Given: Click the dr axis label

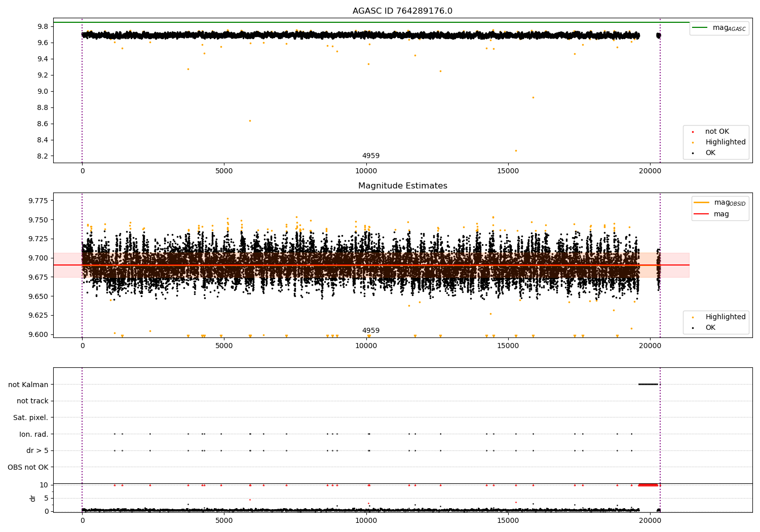Looking at the screenshot, I should tap(33, 498).
